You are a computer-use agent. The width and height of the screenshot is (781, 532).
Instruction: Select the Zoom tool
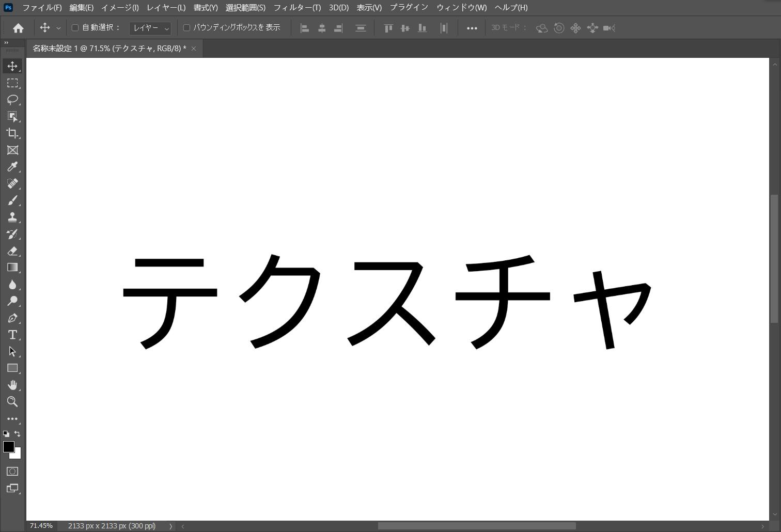[12, 402]
